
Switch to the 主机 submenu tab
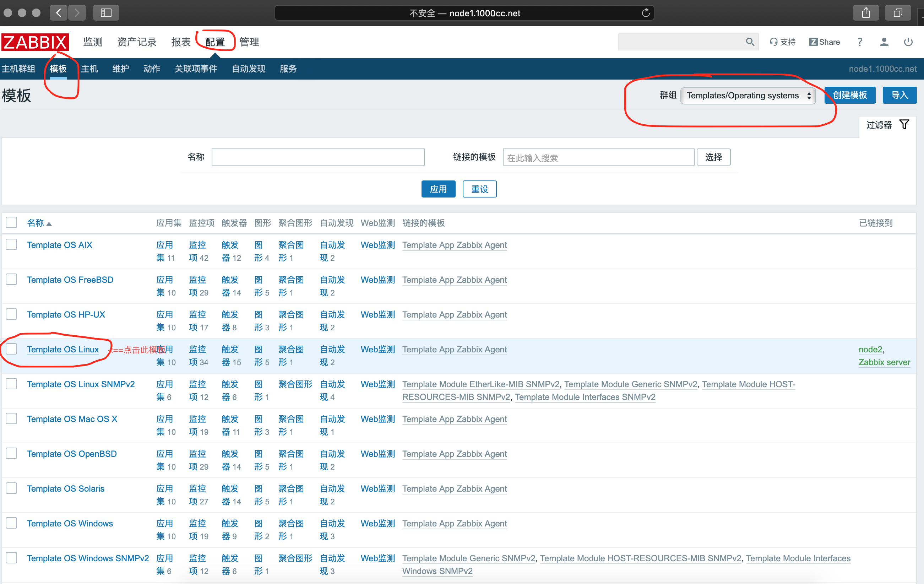click(x=89, y=69)
